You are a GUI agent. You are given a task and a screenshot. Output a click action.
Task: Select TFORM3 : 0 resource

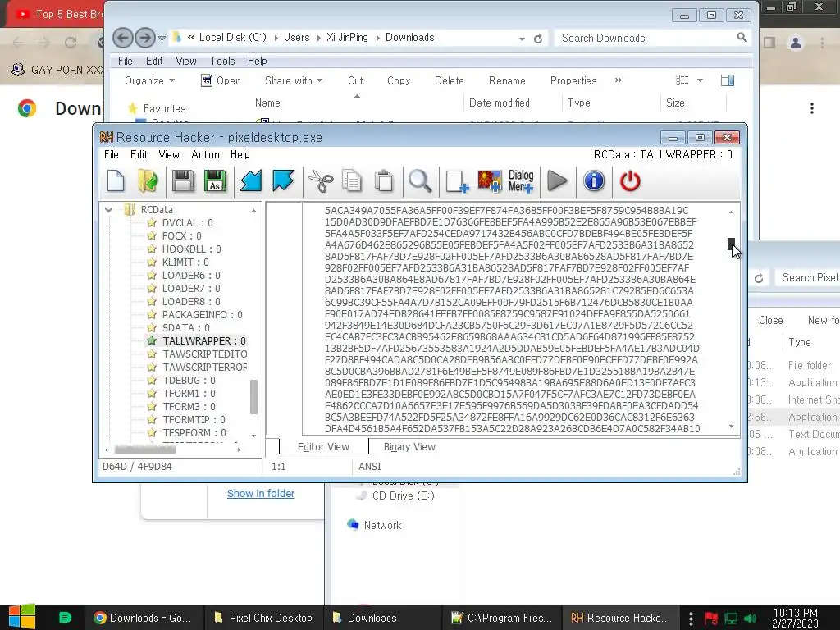pos(189,407)
